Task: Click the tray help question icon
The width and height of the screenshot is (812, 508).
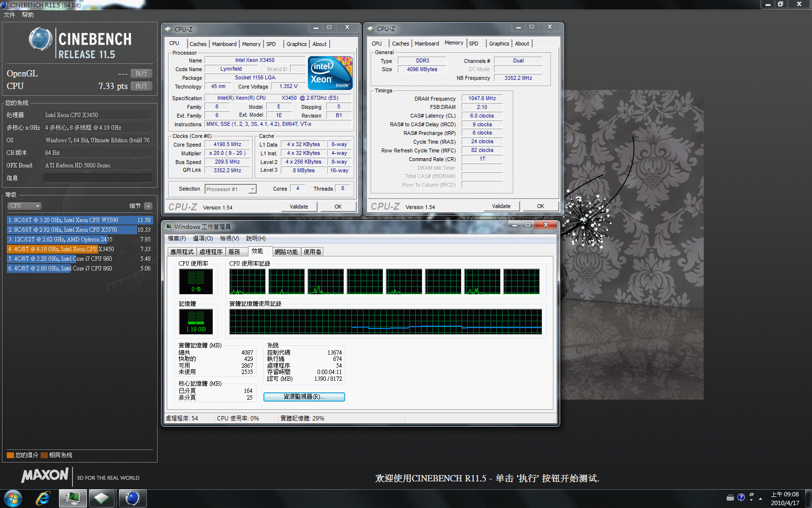Action: pyautogui.click(x=741, y=497)
